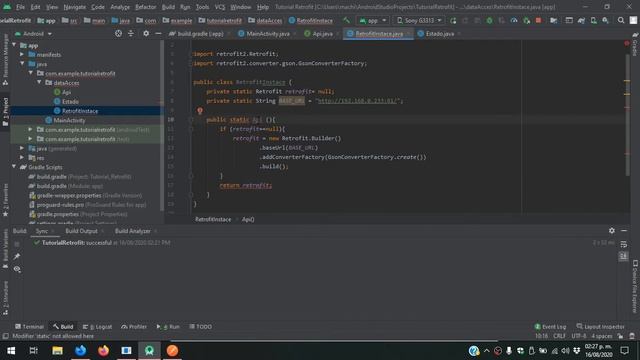The image size is (640, 360).
Task: Open the Run tool window
Action: click(168, 327)
